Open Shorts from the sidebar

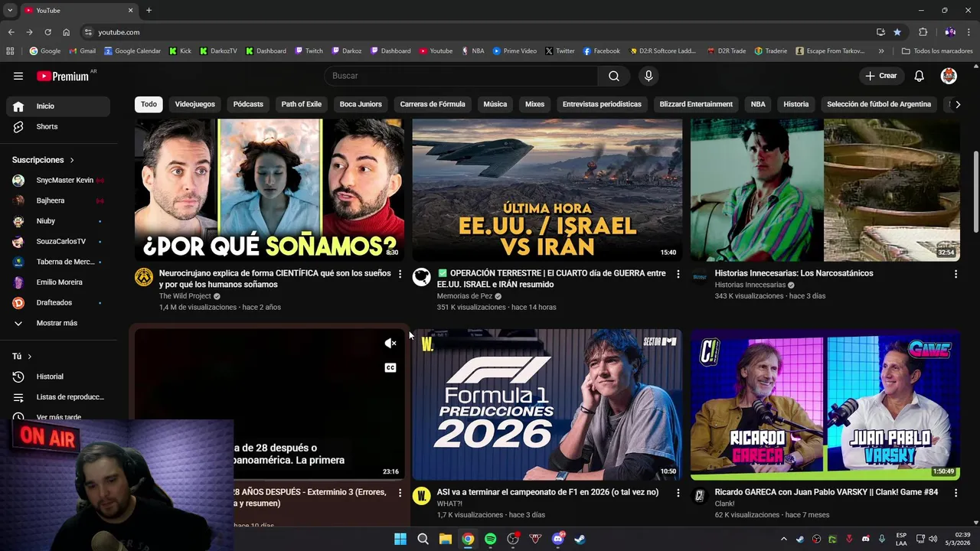(x=58, y=126)
